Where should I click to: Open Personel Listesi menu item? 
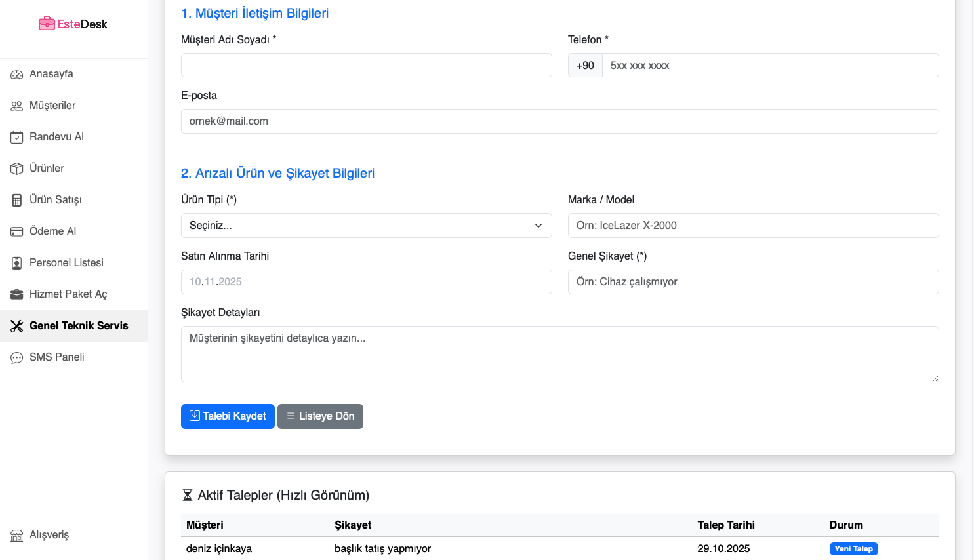point(66,263)
